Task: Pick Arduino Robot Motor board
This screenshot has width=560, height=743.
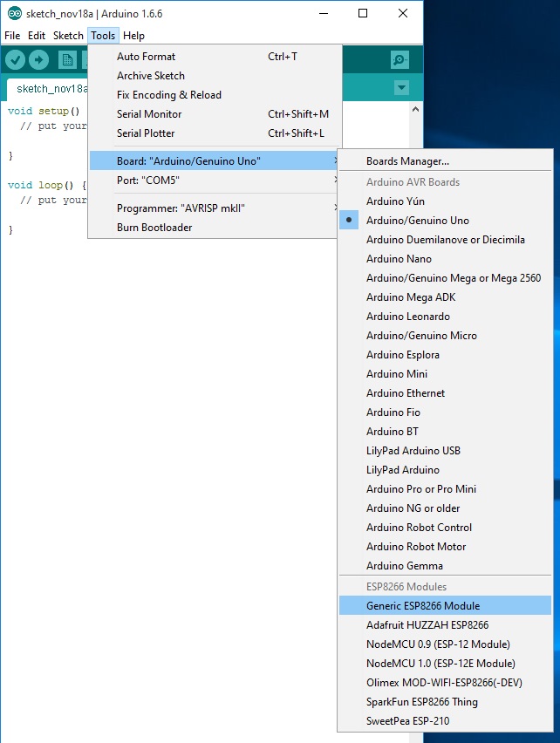Action: tap(446, 547)
